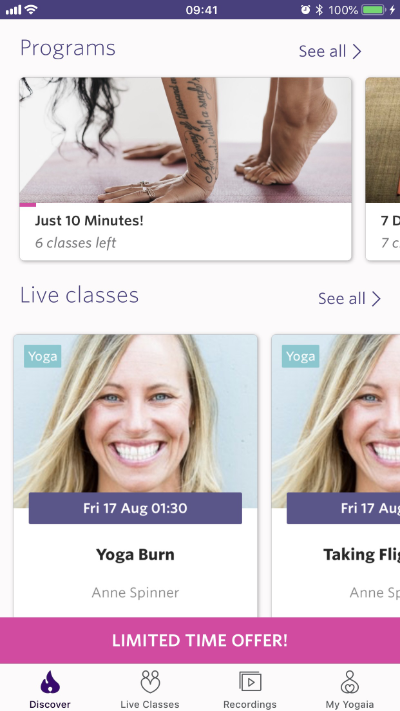Open Live Classes hearts icon
400x711 pixels.
[150, 682]
